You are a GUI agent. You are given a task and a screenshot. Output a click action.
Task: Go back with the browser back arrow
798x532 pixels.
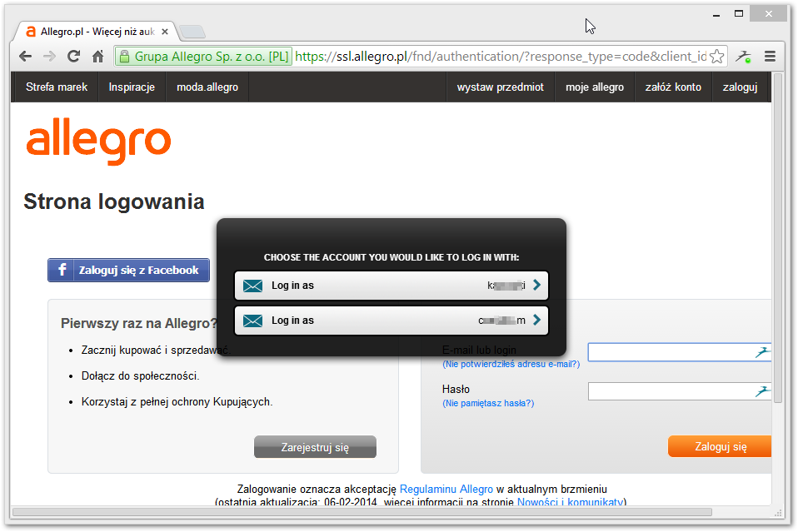point(25,57)
